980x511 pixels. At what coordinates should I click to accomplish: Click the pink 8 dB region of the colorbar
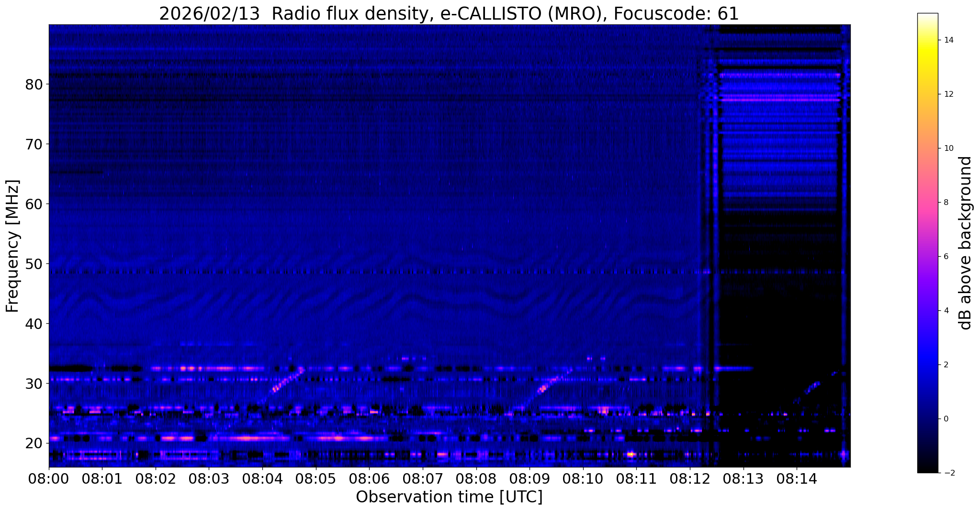click(927, 203)
